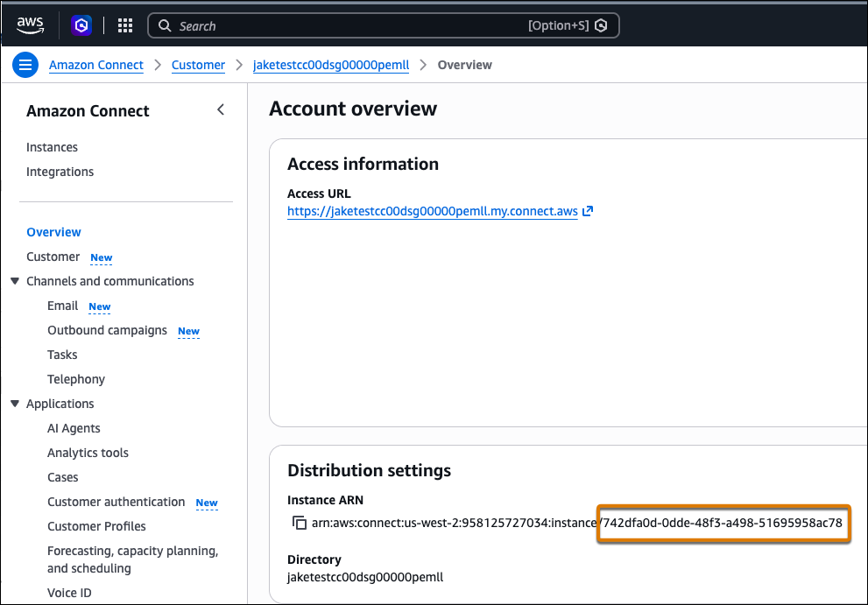
Task: Click external link icon beside Access URL
Action: 588,211
